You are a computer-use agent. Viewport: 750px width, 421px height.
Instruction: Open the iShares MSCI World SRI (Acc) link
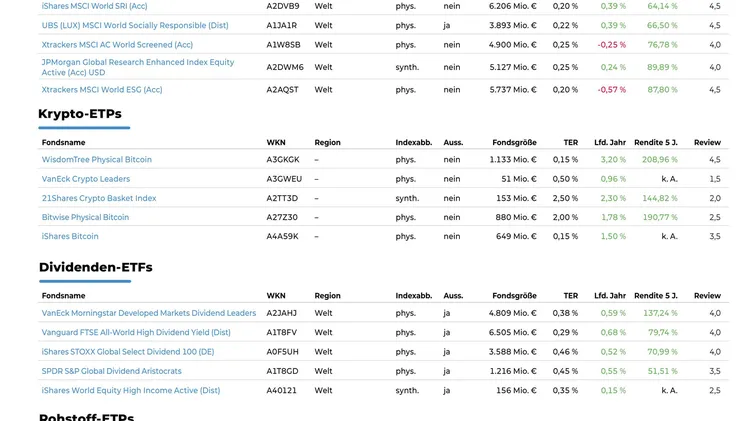point(94,6)
